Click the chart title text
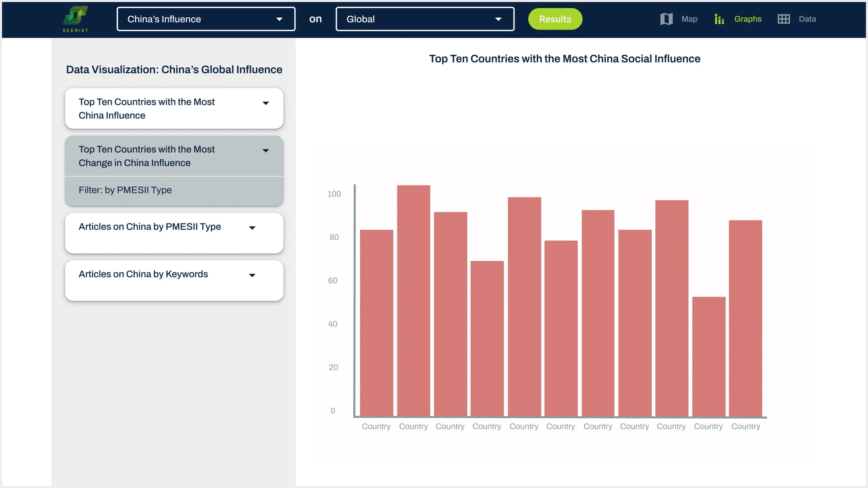Screen dimensions: 868x488 564,59
